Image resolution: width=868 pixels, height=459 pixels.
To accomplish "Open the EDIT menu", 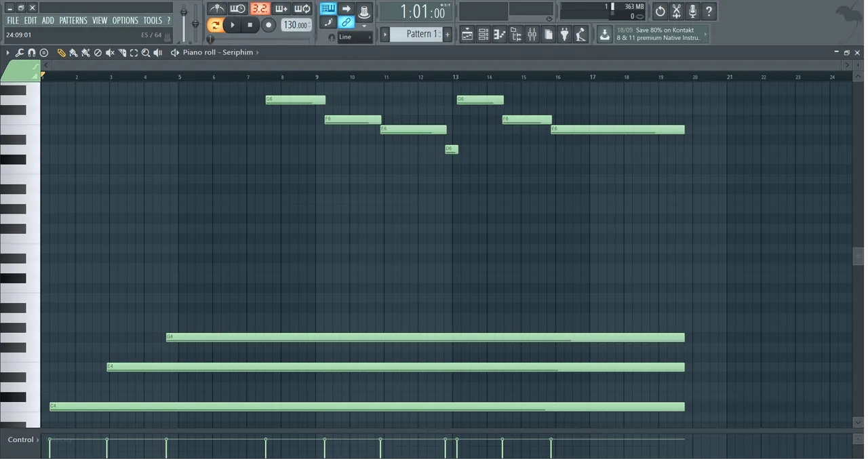I will coord(31,20).
